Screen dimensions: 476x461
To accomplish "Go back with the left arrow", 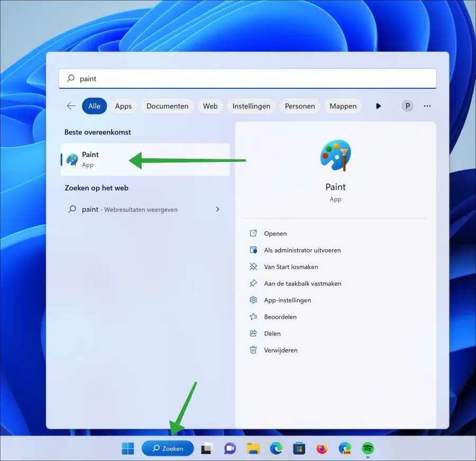I will 71,106.
